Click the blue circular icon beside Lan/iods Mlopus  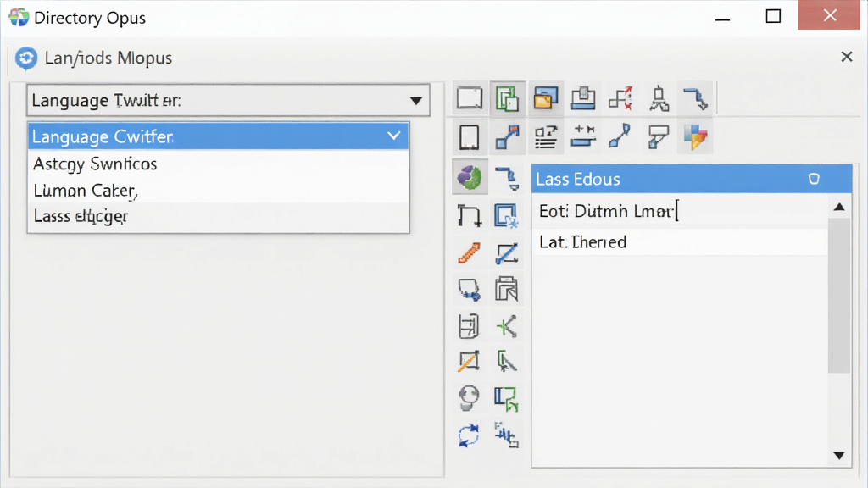point(26,58)
